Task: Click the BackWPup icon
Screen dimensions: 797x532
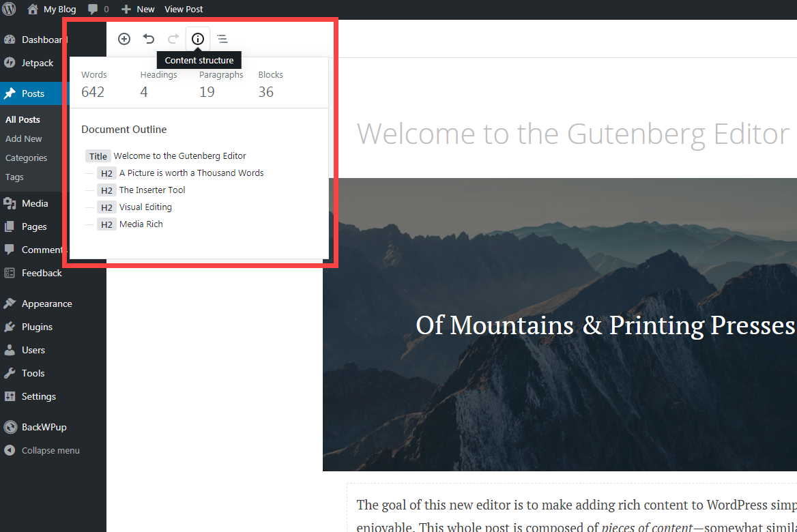Action: (x=10, y=428)
